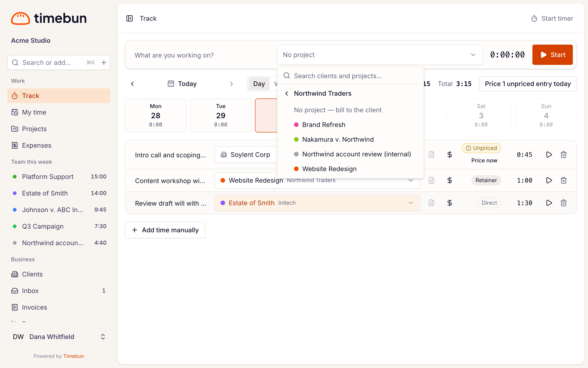The height and width of the screenshot is (368, 588).
Task: Click the Retainer badge
Action: pyautogui.click(x=486, y=180)
